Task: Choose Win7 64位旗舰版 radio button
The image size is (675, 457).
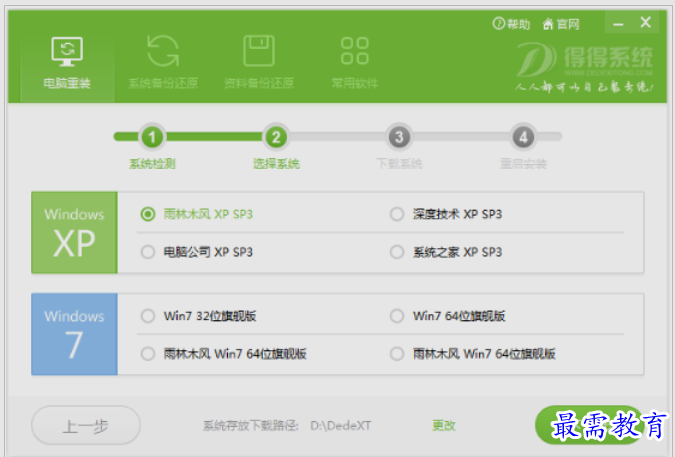Action: point(397,316)
